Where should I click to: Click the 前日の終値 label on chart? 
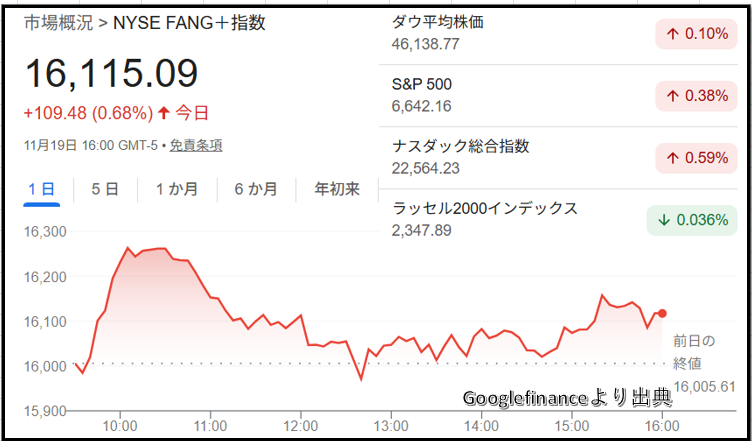point(694,351)
